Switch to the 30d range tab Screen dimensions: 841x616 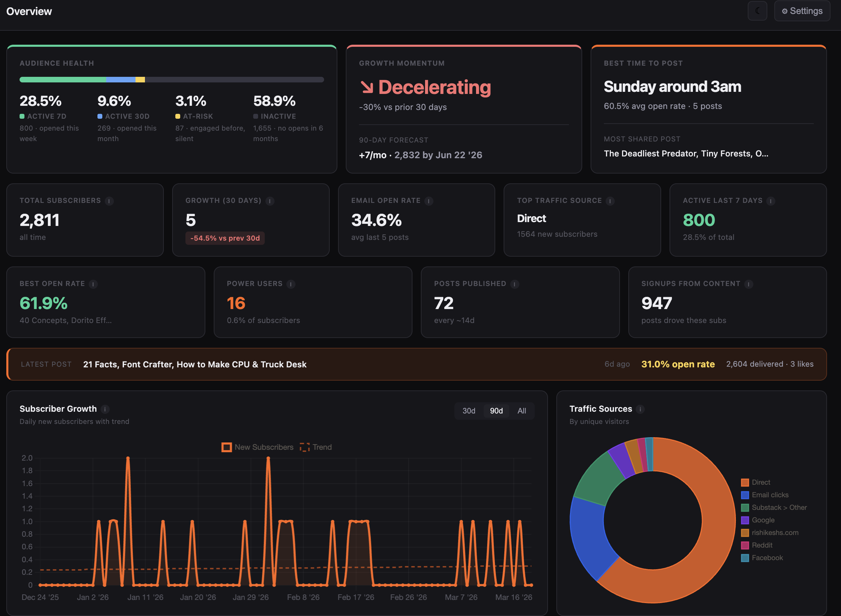[x=468, y=411]
